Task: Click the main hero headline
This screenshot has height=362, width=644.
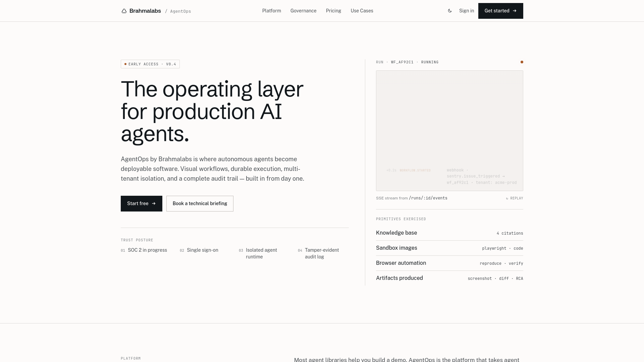Action: 212,111
